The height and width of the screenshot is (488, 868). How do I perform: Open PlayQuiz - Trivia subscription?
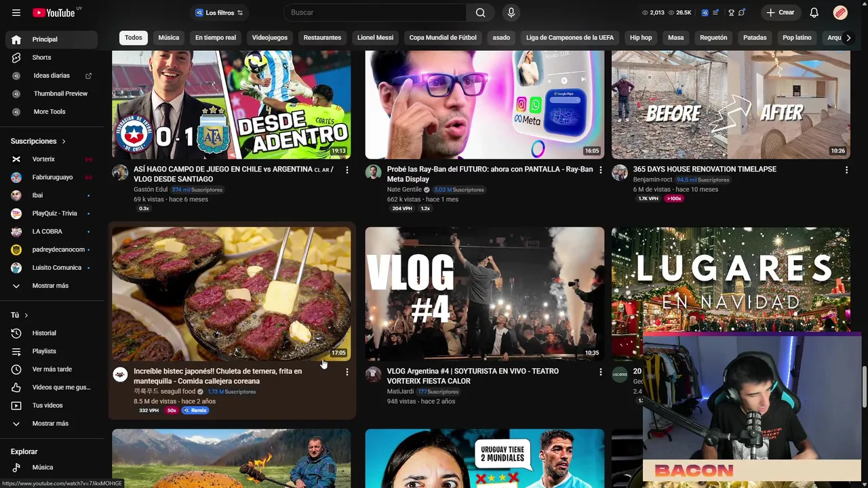(x=53, y=213)
